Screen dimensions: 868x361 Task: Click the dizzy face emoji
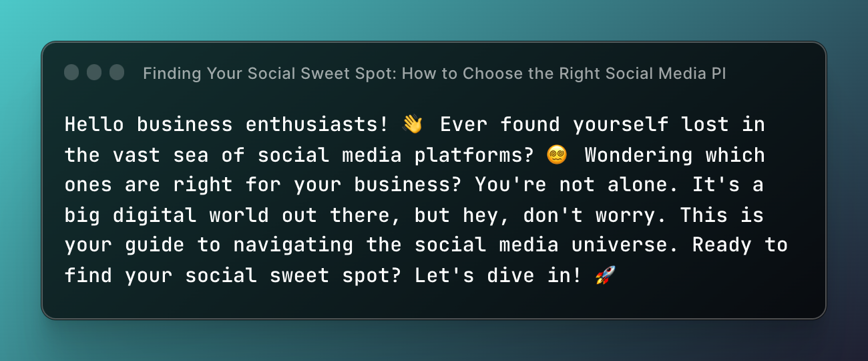click(x=557, y=155)
